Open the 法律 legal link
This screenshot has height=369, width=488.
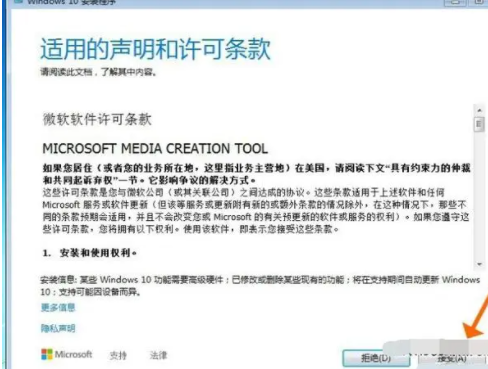[x=158, y=355]
